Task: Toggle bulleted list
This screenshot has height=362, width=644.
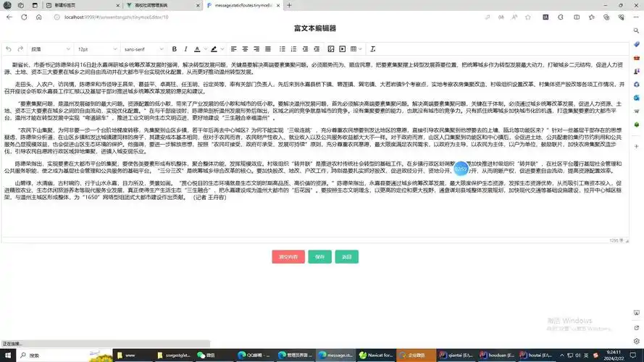Action: (283, 49)
